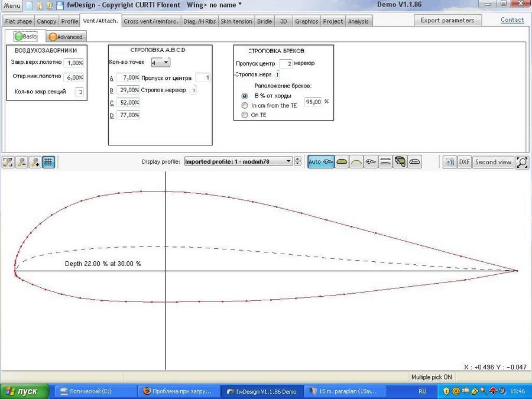The width and height of the screenshot is (532, 399).
Task: Select the 'On TE' radio button
Action: [245, 115]
